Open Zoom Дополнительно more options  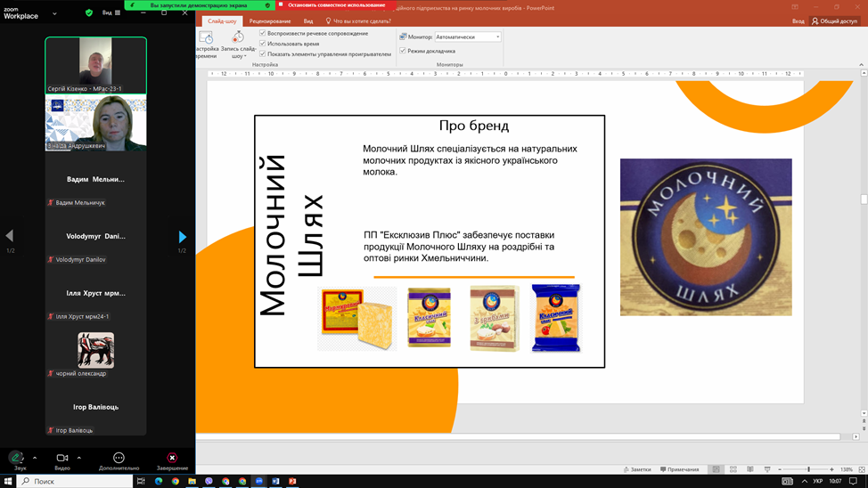[119, 458]
